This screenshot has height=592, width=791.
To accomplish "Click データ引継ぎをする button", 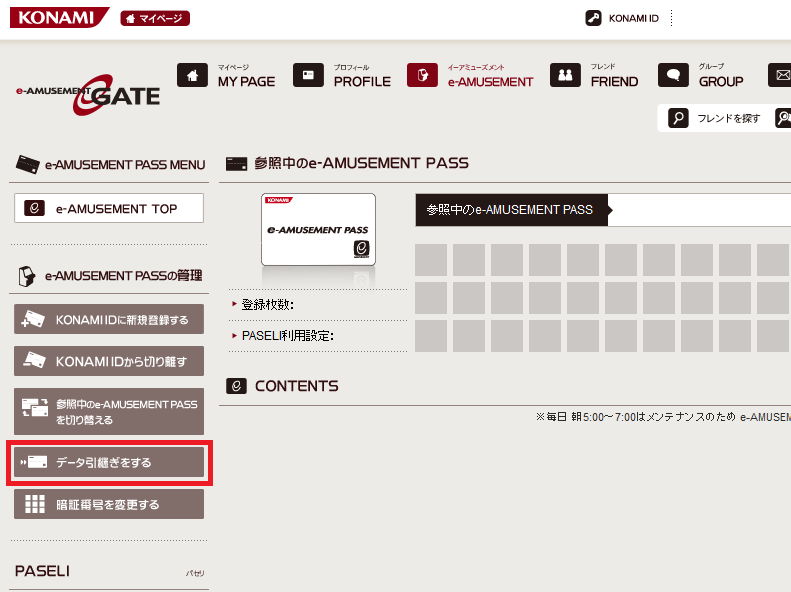I will [x=109, y=462].
